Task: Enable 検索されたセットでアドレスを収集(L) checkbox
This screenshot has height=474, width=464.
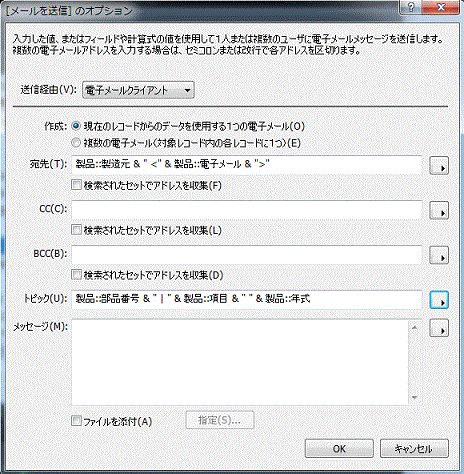Action: tap(76, 230)
